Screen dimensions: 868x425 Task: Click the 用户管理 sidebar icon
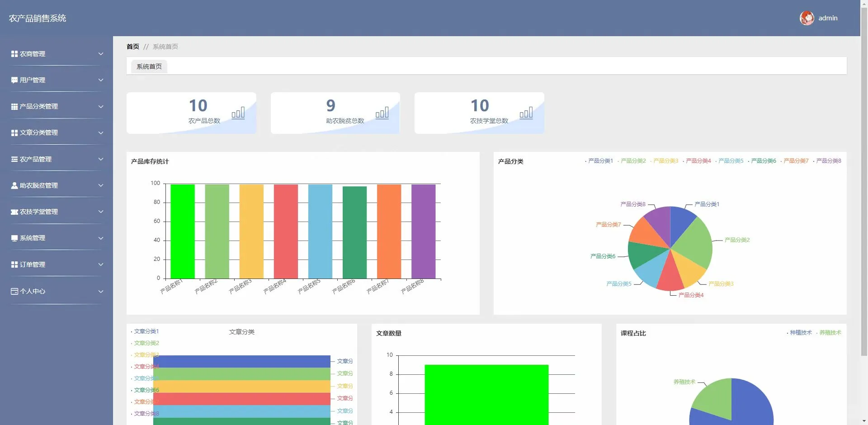point(14,80)
